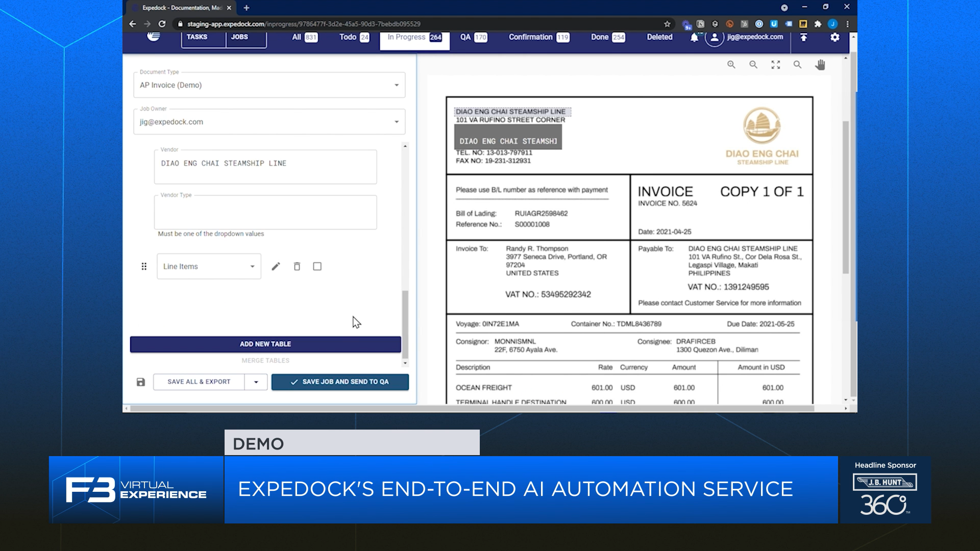Click the export options split arrow button

(x=255, y=382)
